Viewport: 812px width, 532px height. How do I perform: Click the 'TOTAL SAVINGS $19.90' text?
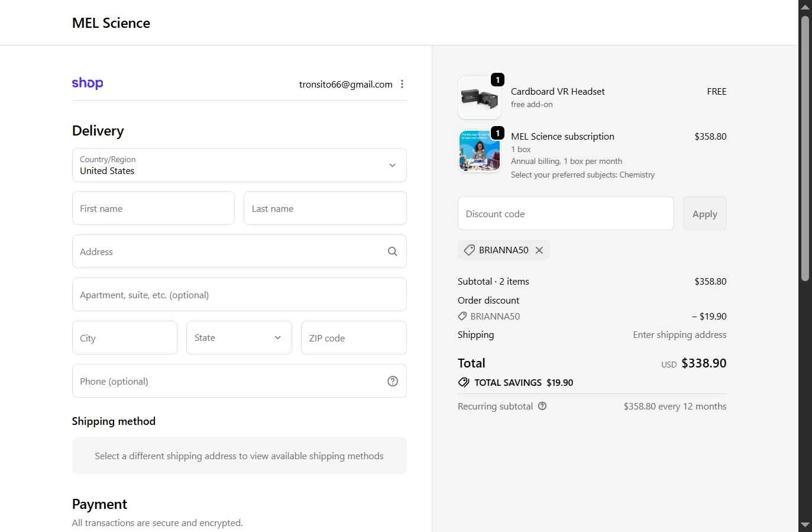(523, 382)
